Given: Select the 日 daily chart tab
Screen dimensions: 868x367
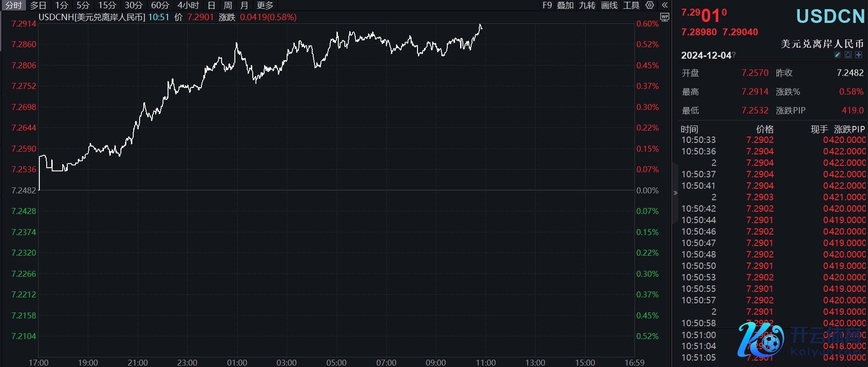Looking at the screenshot, I should coord(212,5).
